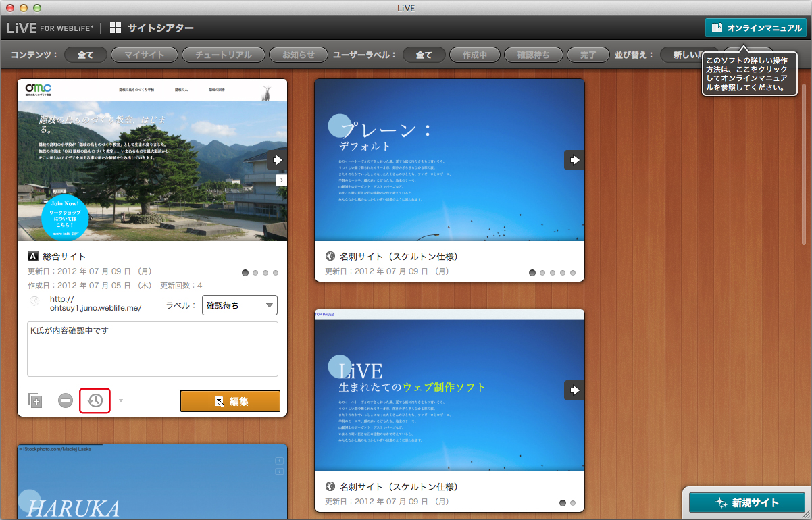
Task: Select first page dot of LiVE 生まれたての card
Action: click(563, 502)
